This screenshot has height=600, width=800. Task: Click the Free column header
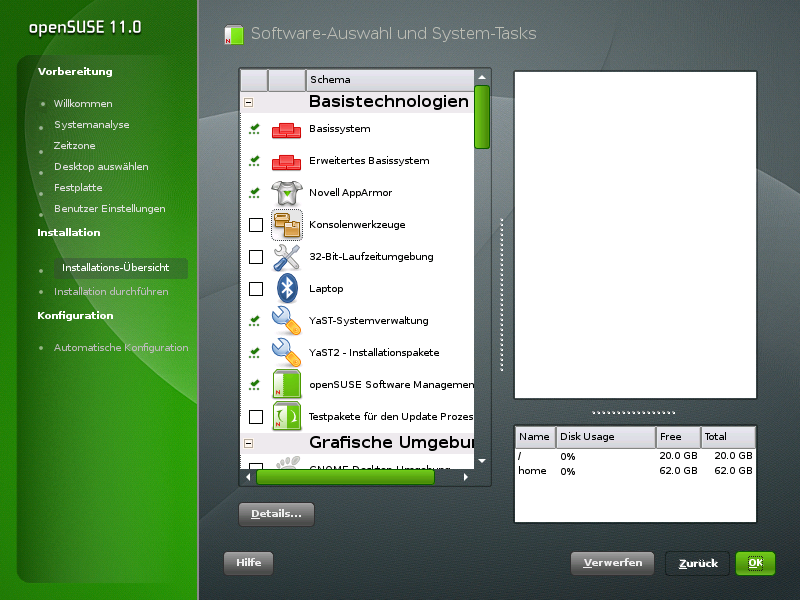[678, 437]
